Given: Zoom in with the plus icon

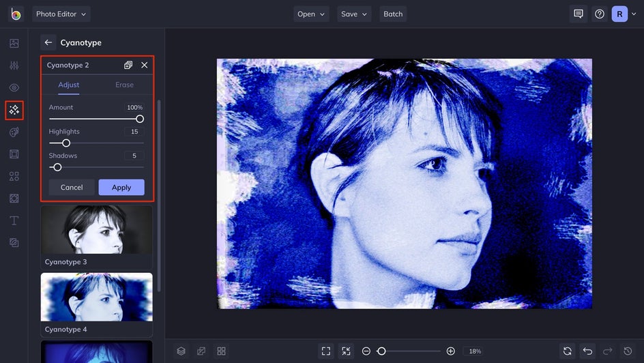Looking at the screenshot, I should coord(450,351).
